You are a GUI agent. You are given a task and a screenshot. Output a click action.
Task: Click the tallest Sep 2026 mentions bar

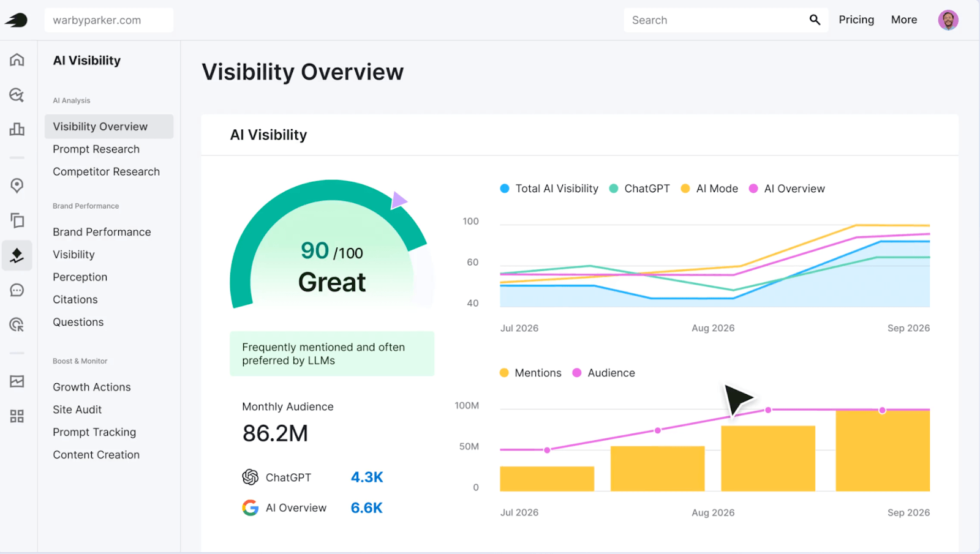coord(883,451)
